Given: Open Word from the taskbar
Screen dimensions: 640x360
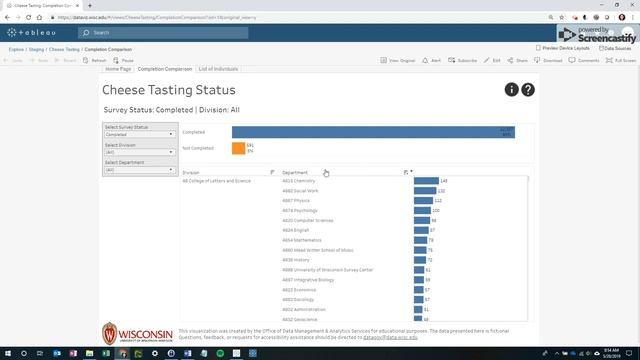Looking at the screenshot, I should pos(187,353).
